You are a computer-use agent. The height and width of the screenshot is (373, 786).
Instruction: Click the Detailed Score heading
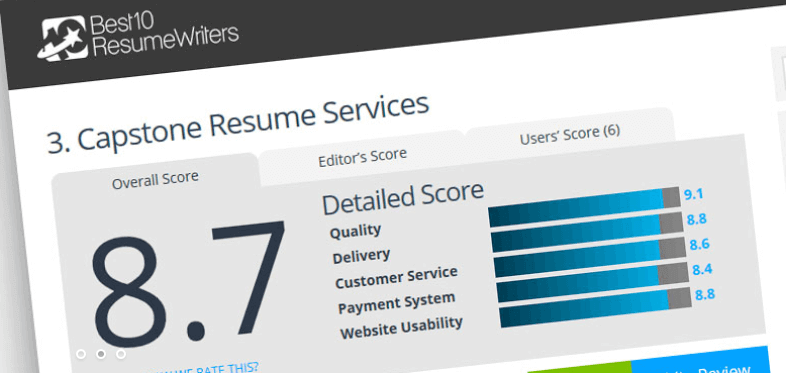[x=403, y=197]
